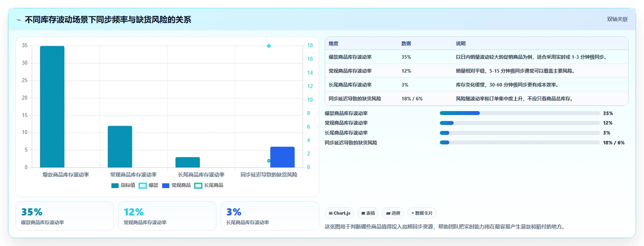
Task: Toggle the 爆款 legend item
Action: (x=149, y=185)
